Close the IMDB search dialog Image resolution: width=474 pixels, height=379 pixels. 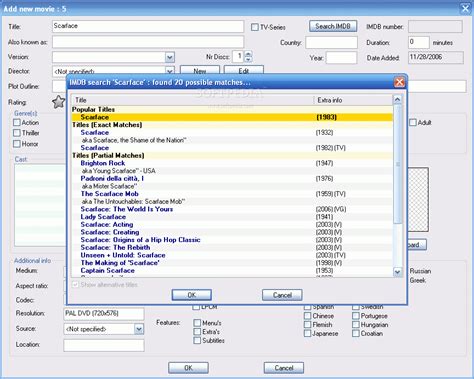pyautogui.click(x=399, y=82)
